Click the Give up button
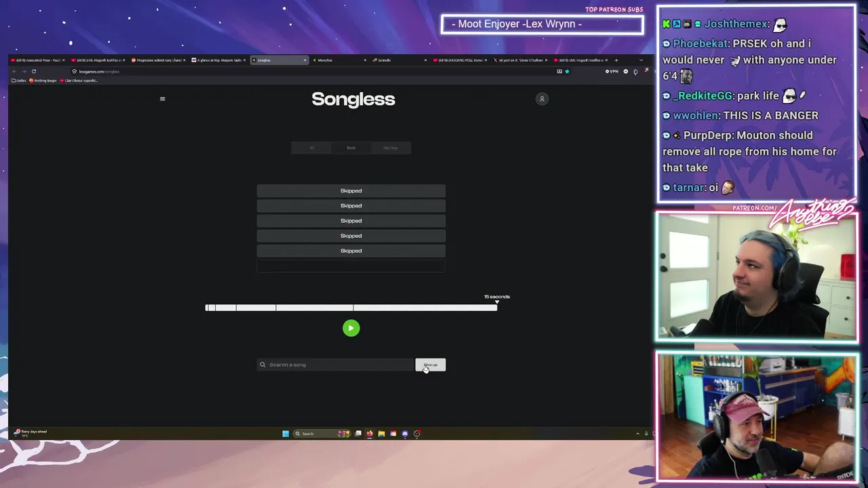Viewport: 868px width, 488px height. coord(431,365)
